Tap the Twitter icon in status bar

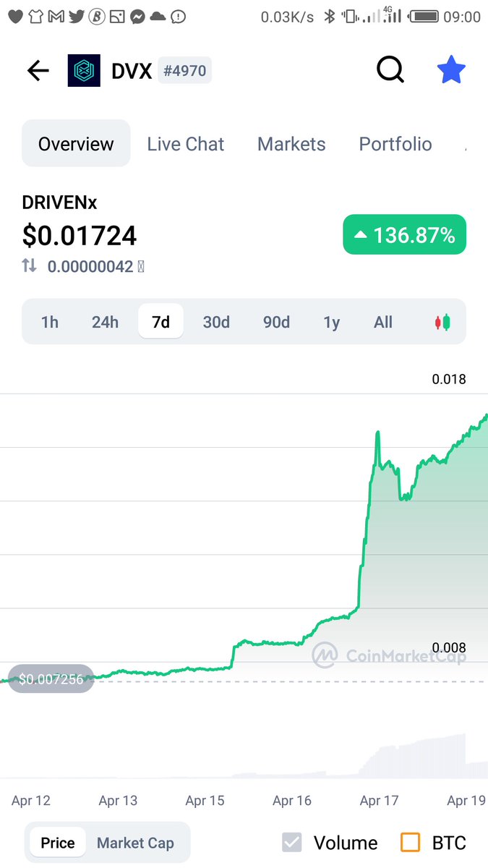point(77,16)
